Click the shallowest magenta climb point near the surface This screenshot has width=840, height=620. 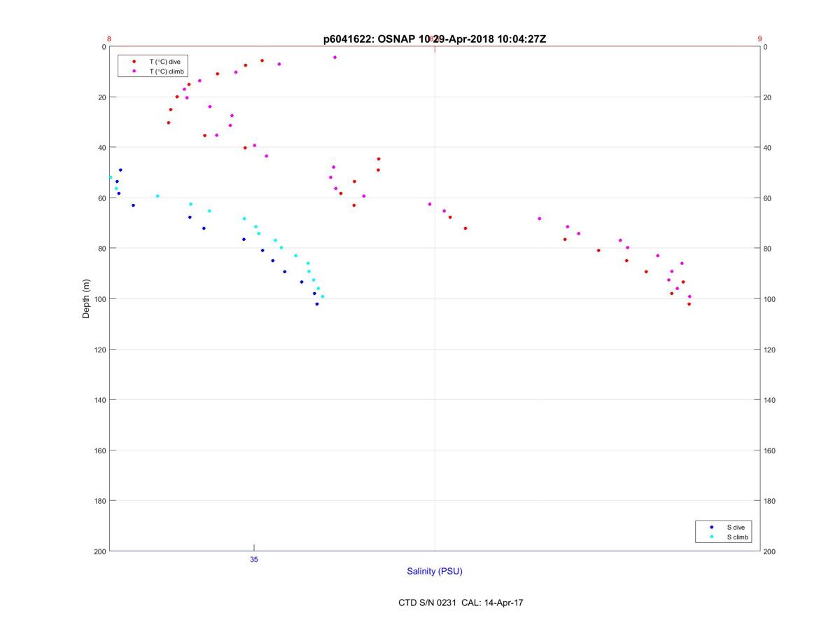tap(335, 57)
